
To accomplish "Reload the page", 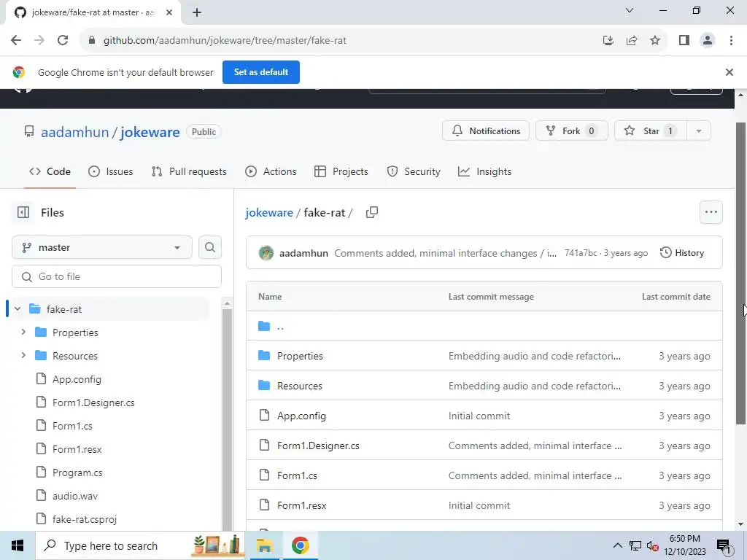I will pyautogui.click(x=63, y=40).
